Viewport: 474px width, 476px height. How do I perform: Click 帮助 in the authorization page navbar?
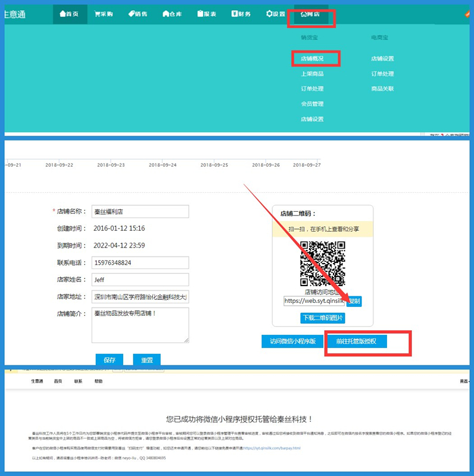point(98,381)
